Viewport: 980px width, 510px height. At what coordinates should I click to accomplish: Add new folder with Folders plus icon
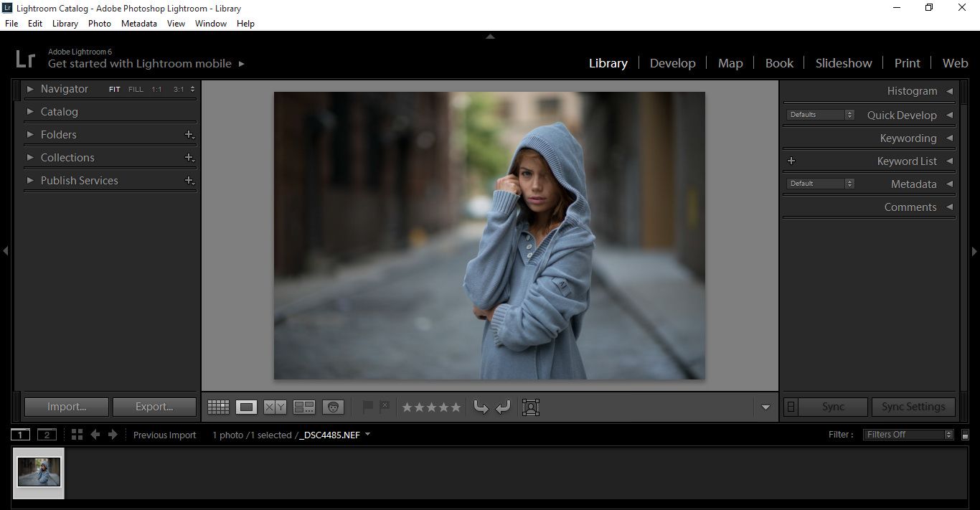[189, 135]
